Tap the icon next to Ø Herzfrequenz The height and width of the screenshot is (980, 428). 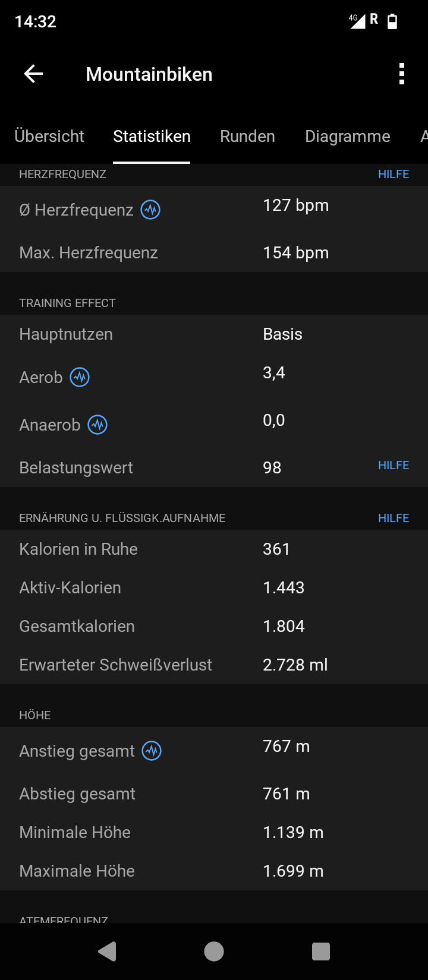click(150, 210)
